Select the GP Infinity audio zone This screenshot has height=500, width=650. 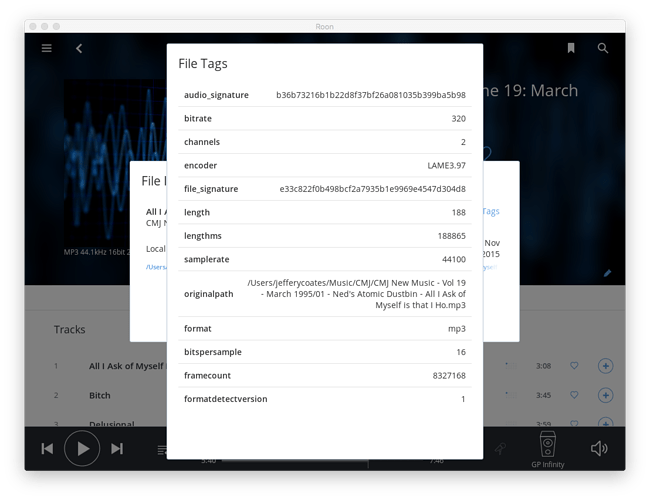click(548, 449)
